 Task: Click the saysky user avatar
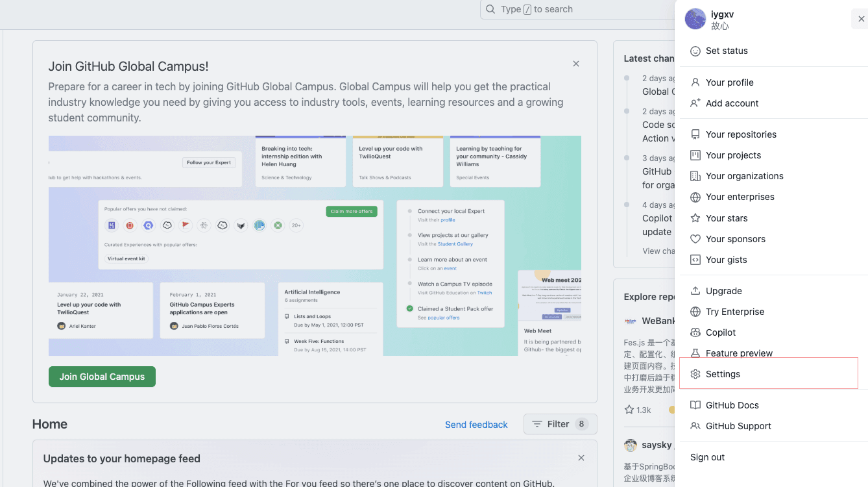pos(631,445)
